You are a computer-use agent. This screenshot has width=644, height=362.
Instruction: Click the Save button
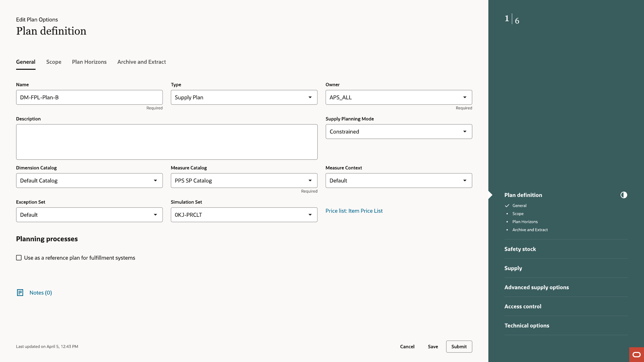coord(433,347)
